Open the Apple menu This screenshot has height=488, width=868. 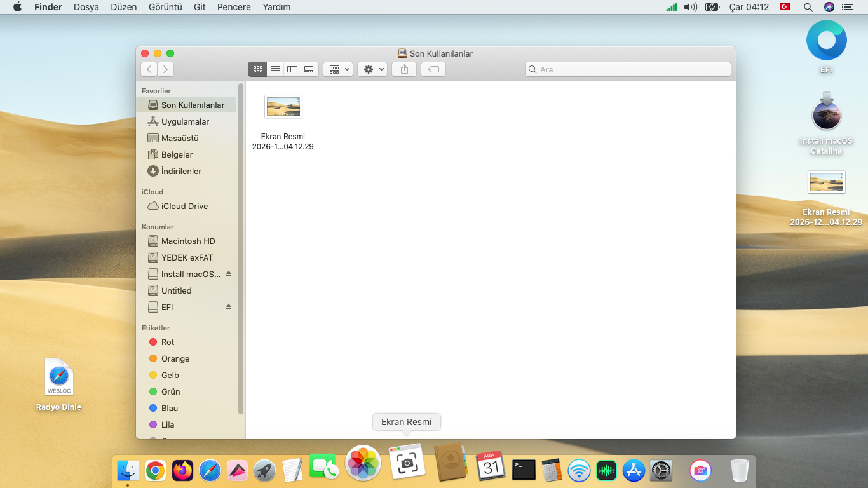point(17,7)
